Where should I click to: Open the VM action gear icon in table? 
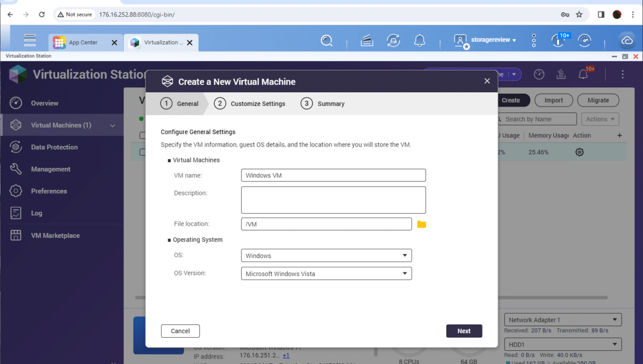pyautogui.click(x=579, y=152)
